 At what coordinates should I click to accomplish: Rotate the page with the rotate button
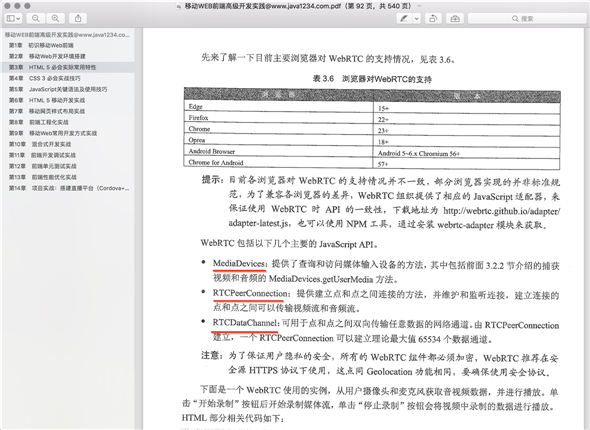pos(433,18)
